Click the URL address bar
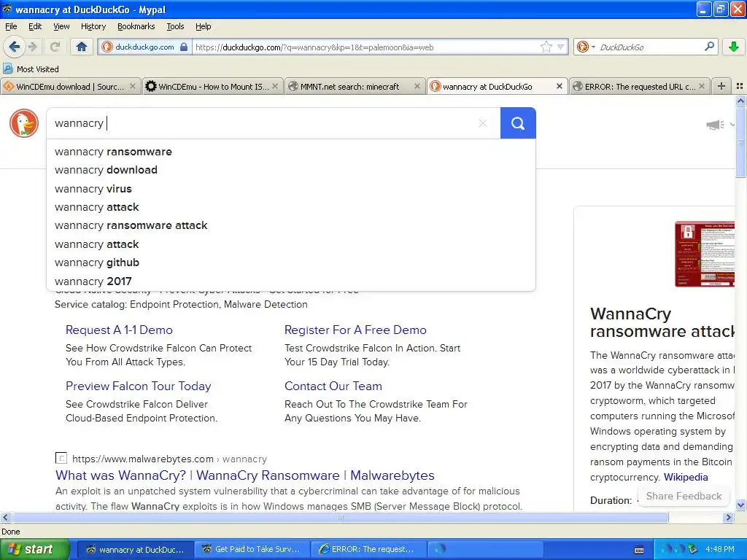Screen dimensions: 747x560 click(x=365, y=47)
